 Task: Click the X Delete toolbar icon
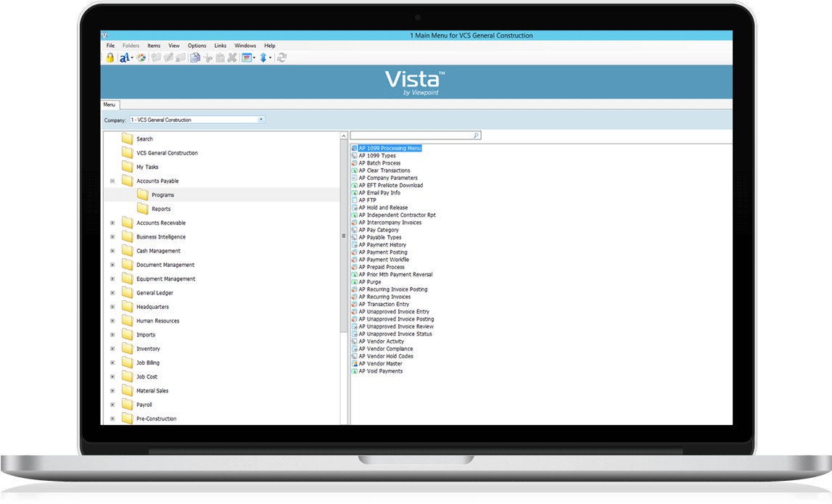tap(232, 58)
